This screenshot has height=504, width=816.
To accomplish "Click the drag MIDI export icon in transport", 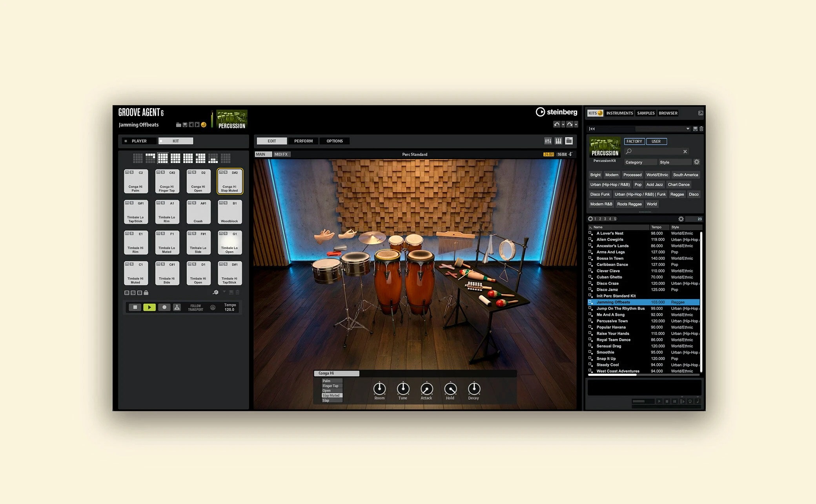I will coord(177,307).
